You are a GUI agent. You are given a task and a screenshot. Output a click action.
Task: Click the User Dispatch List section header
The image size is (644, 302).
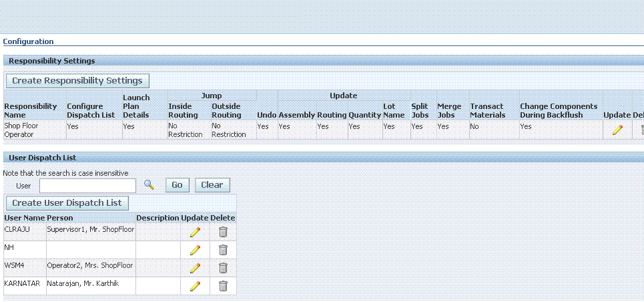click(43, 158)
